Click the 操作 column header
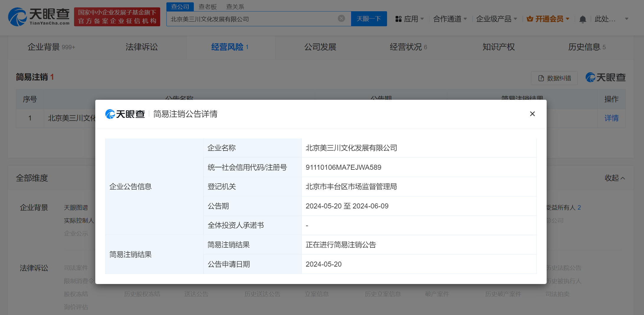Screen dimensions: 644x315 611,99
